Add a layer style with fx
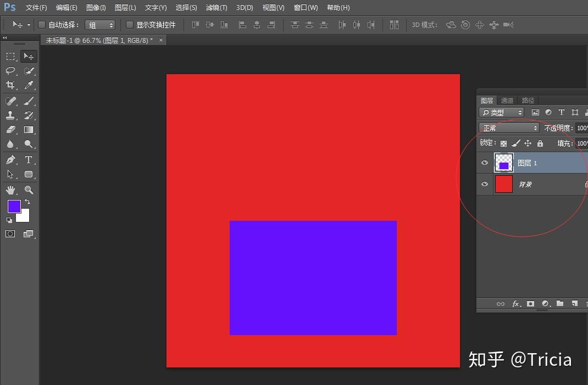The width and height of the screenshot is (588, 385). pos(516,304)
